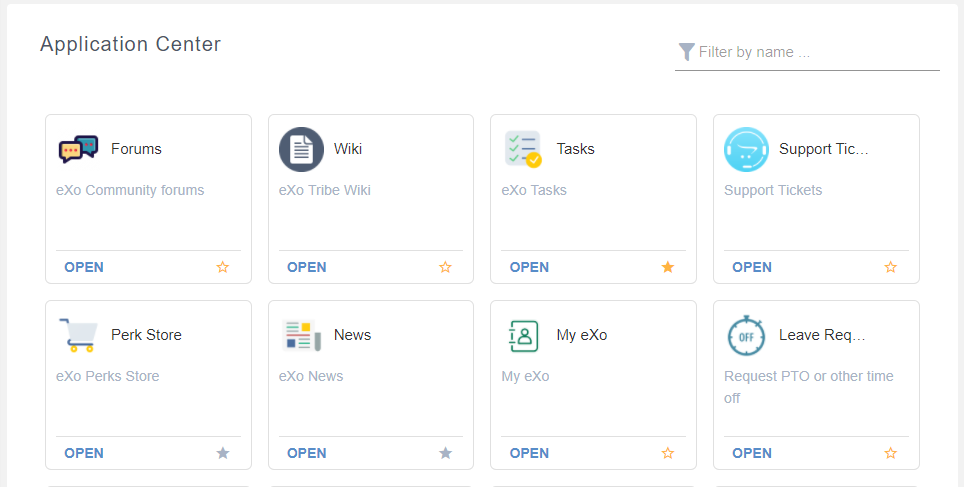Click the Forums speech bubbles icon
The height and width of the screenshot is (487, 964).
(x=79, y=149)
